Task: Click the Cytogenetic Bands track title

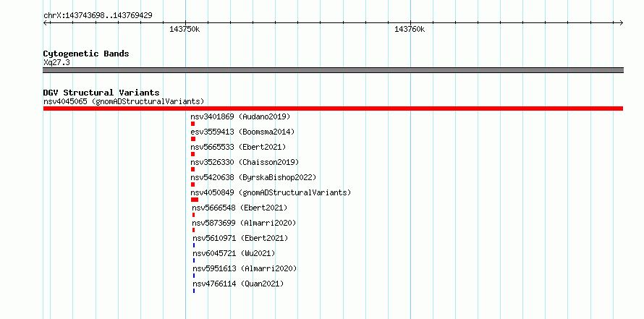Action: (86, 54)
